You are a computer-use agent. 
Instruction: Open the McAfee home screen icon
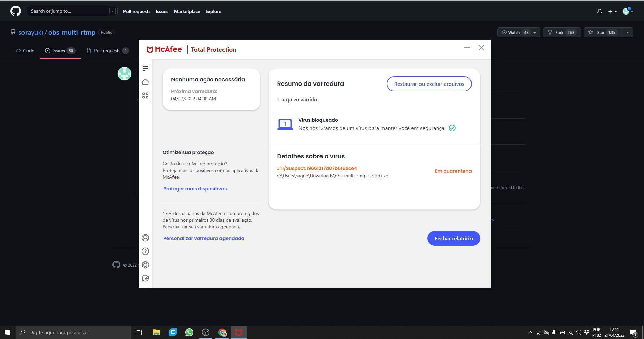[x=145, y=82]
